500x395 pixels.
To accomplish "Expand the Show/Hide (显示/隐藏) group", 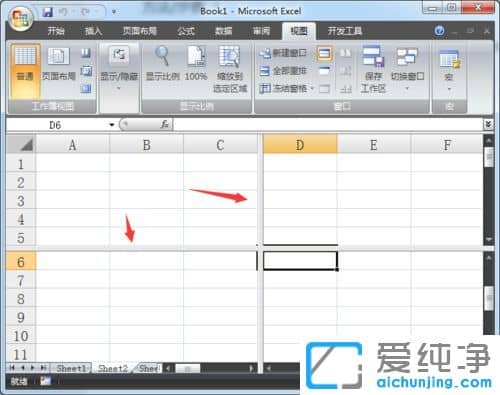I will point(119,68).
